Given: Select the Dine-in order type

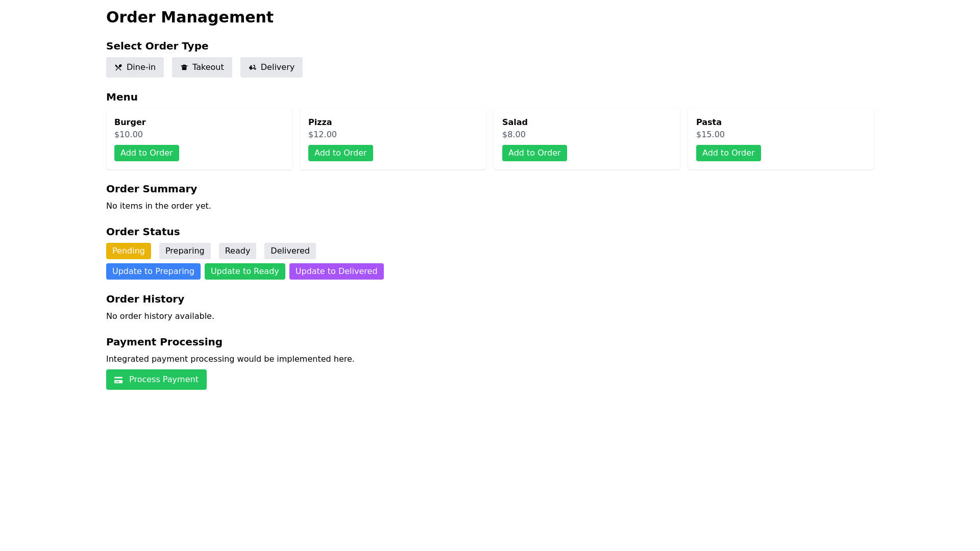Looking at the screenshot, I should (135, 67).
